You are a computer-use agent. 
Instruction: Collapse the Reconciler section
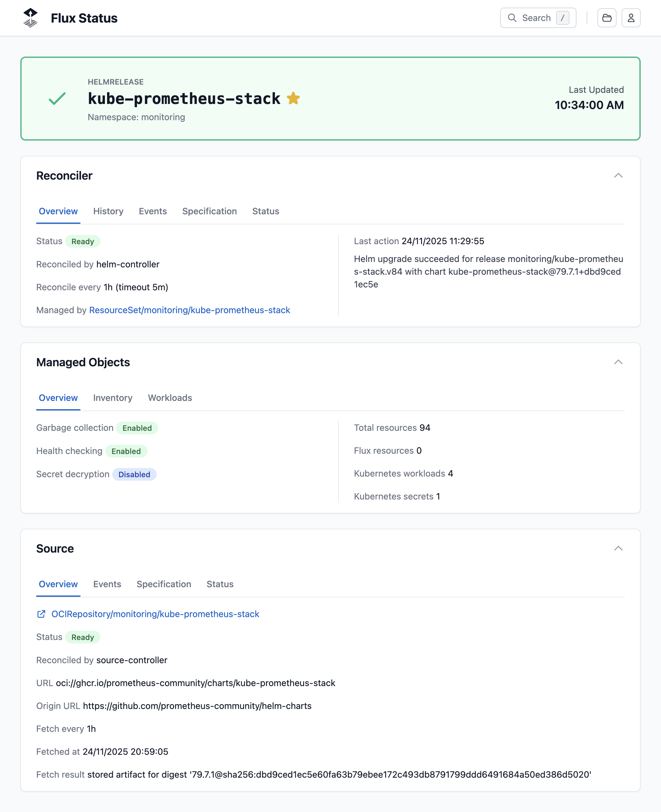618,175
